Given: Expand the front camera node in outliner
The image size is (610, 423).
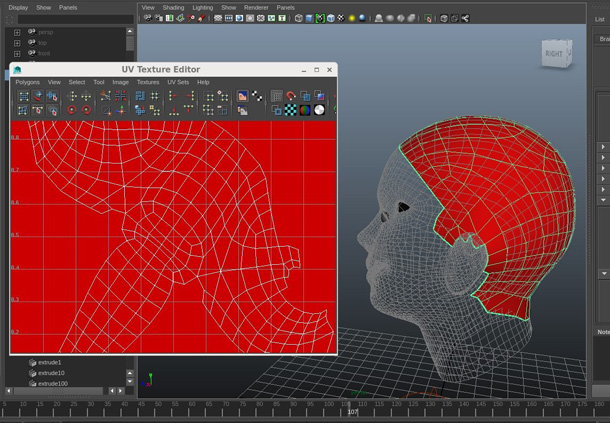Looking at the screenshot, I should pos(17,53).
